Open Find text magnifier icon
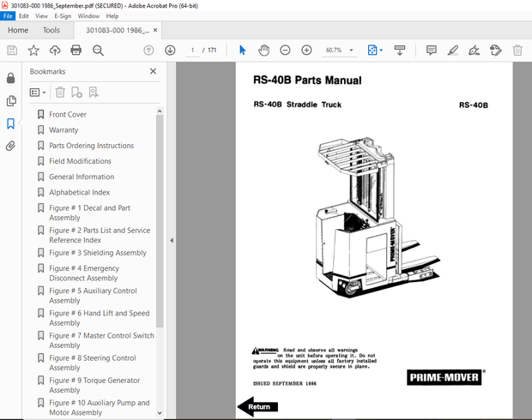 pos(98,51)
